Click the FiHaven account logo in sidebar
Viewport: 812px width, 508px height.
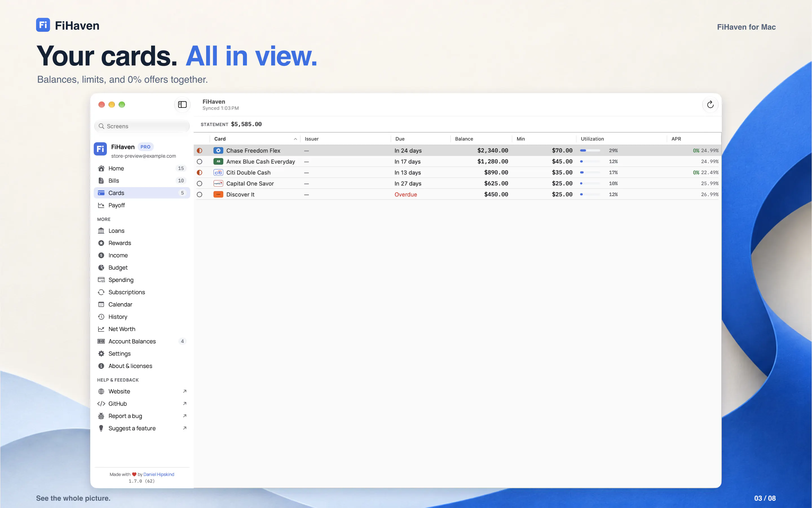tap(100, 149)
